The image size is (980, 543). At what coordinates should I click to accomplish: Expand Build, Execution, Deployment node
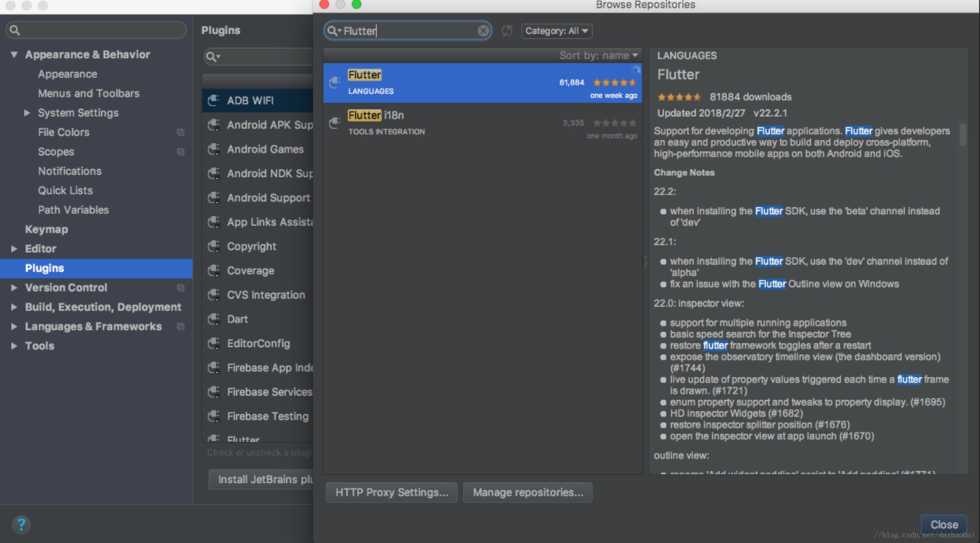14,307
